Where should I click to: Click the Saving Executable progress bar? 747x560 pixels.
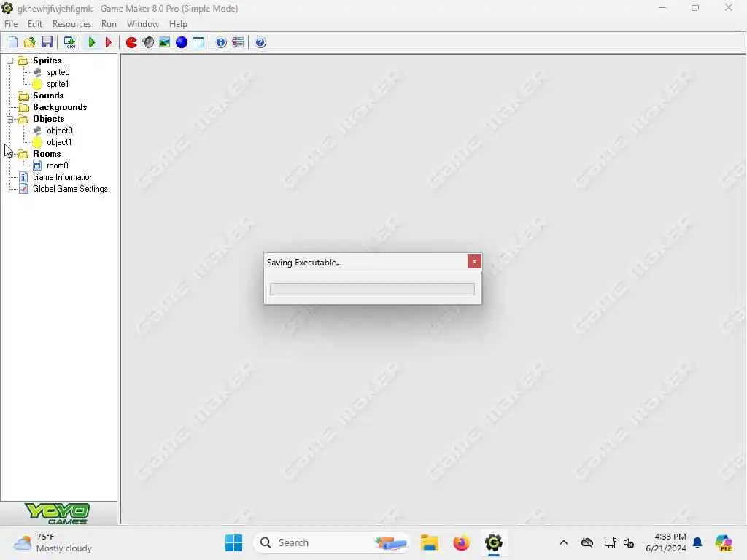[372, 289]
